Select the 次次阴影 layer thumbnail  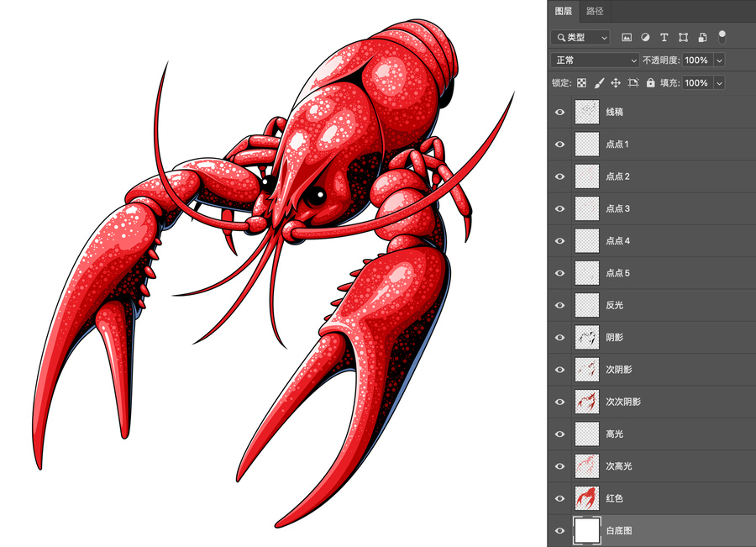coord(587,402)
